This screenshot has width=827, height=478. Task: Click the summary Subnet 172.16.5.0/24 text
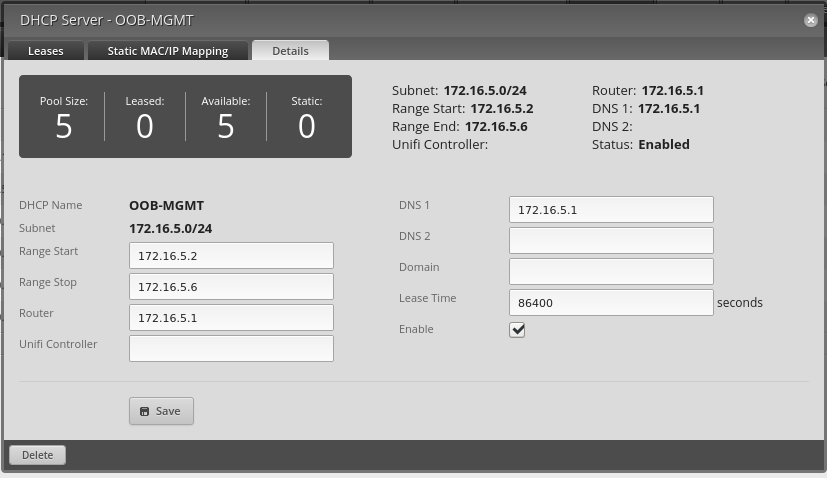coord(459,91)
